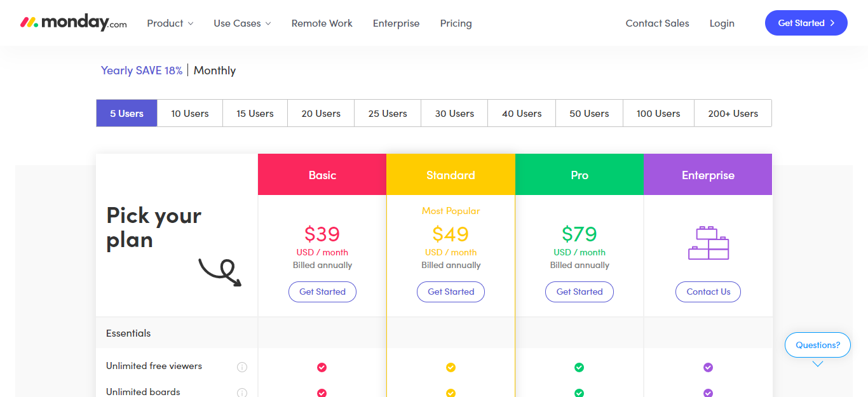This screenshot has width=868, height=397.
Task: Click the $79 Pro price
Action: point(580,234)
